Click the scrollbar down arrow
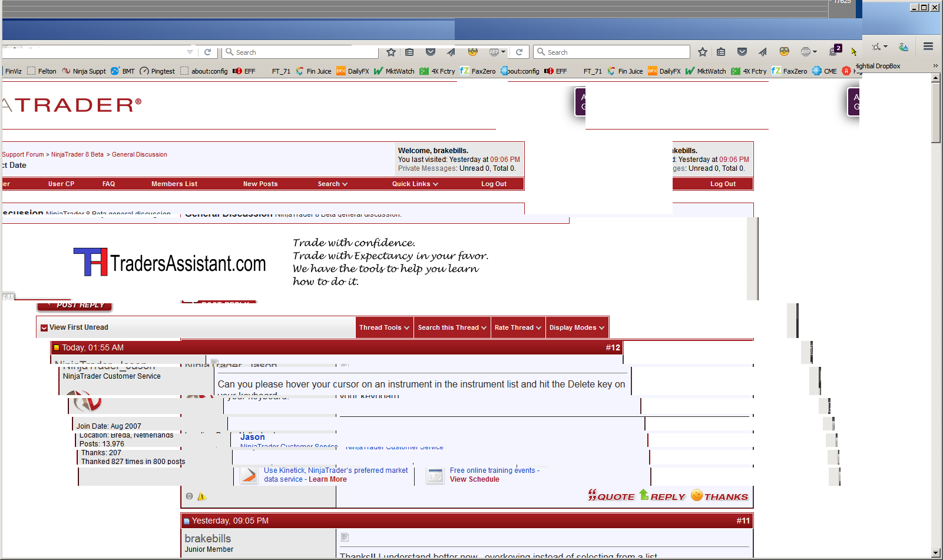 (936, 553)
